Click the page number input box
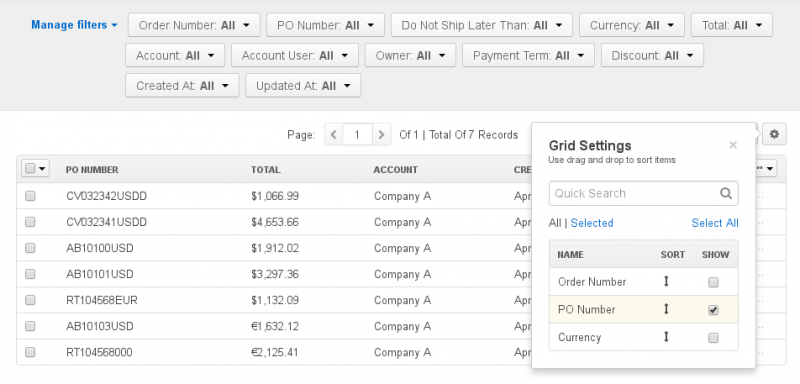The height and width of the screenshot is (384, 800). (x=357, y=135)
